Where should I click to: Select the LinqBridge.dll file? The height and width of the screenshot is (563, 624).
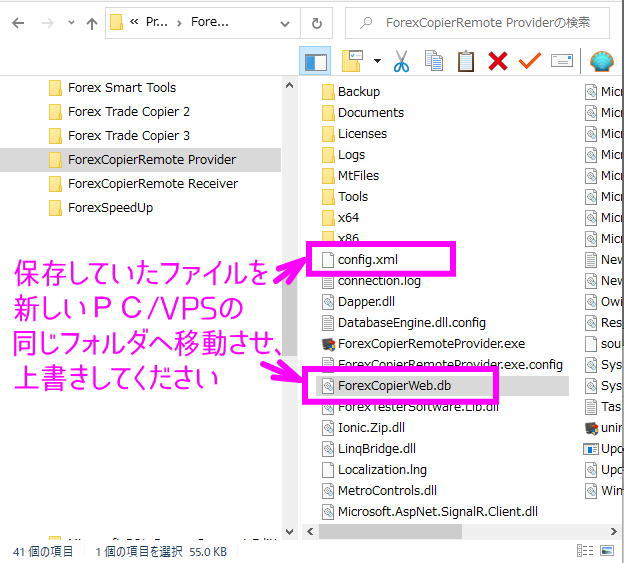369,449
